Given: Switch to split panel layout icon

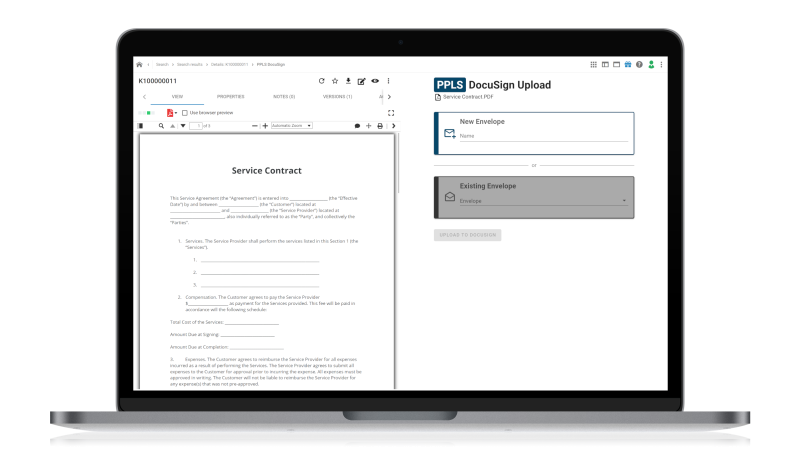Looking at the screenshot, I should point(605,65).
